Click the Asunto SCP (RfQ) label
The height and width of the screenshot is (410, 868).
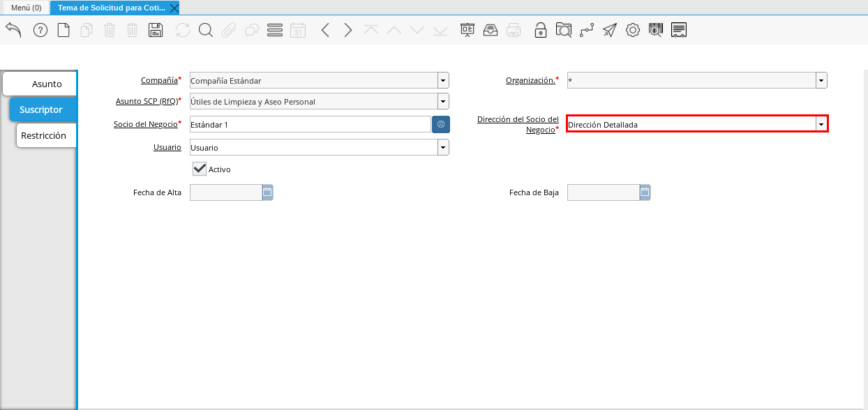(147, 101)
